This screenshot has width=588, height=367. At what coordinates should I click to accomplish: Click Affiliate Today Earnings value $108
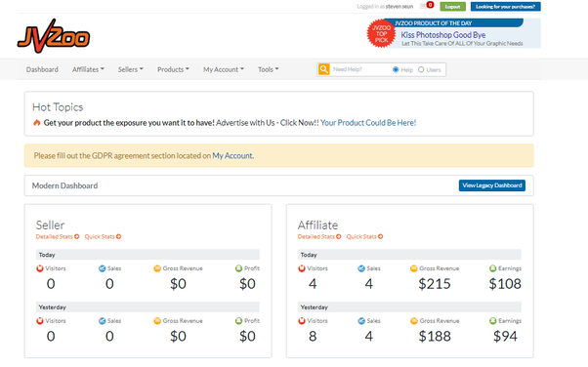pyautogui.click(x=505, y=284)
